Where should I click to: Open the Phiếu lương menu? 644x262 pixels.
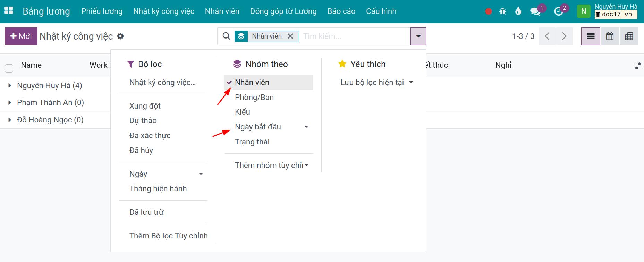tap(102, 11)
